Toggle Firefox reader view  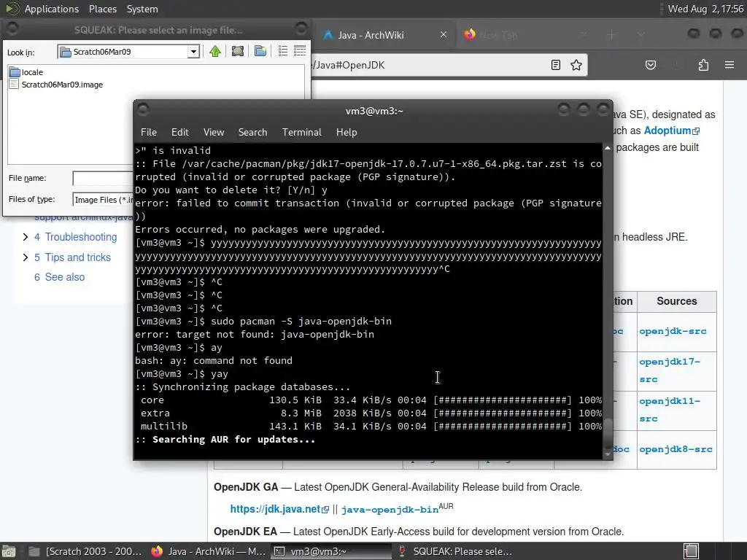555,65
